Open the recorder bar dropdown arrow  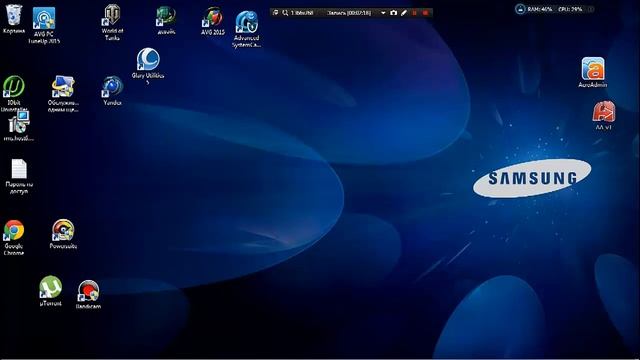tap(383, 13)
